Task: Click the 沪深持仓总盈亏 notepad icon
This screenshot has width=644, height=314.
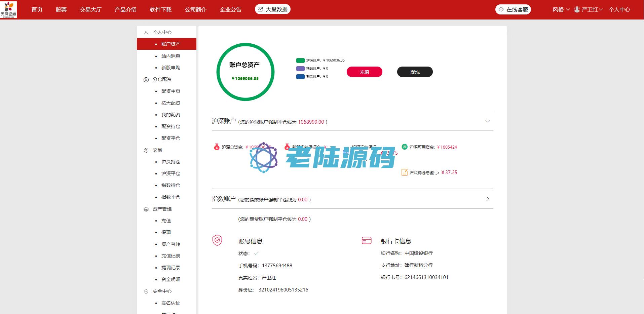Action: coord(405,172)
